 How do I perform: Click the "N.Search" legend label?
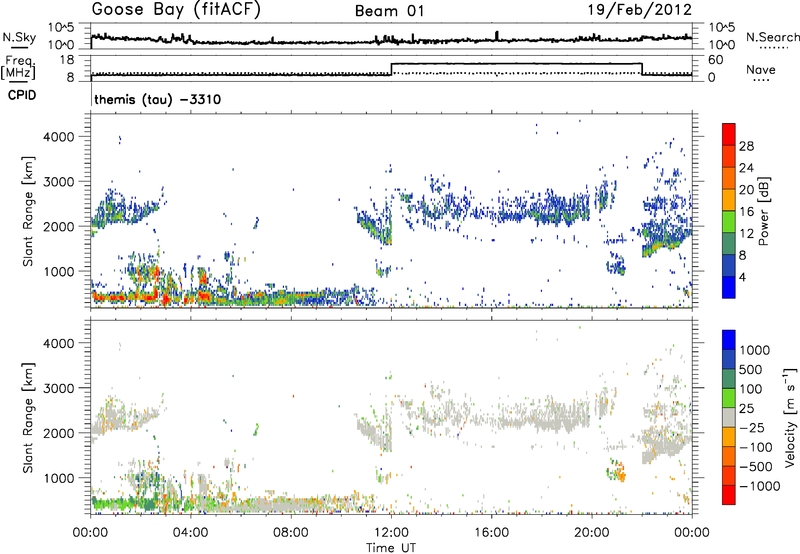[772, 37]
